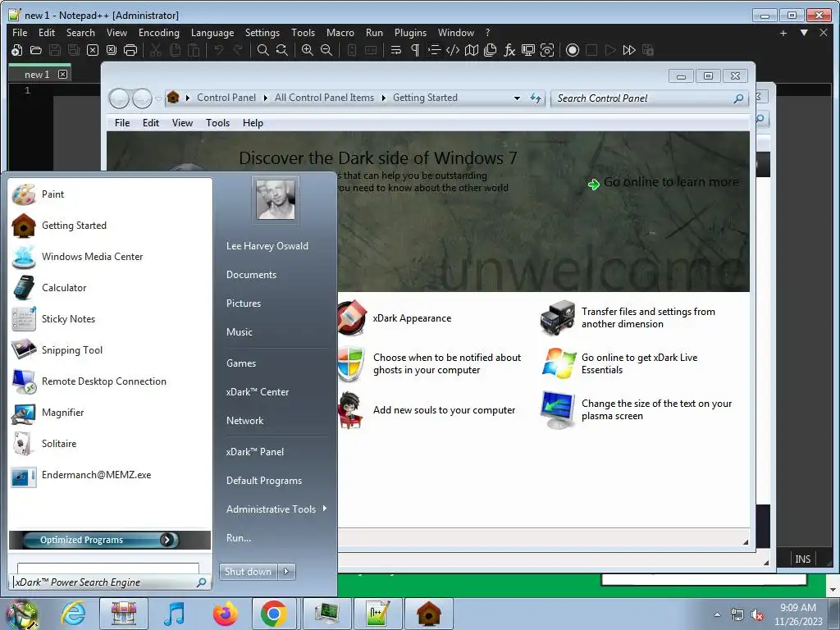Toggle show all characters pilcrow icon
Image resolution: width=840 pixels, height=630 pixels.
(414, 50)
